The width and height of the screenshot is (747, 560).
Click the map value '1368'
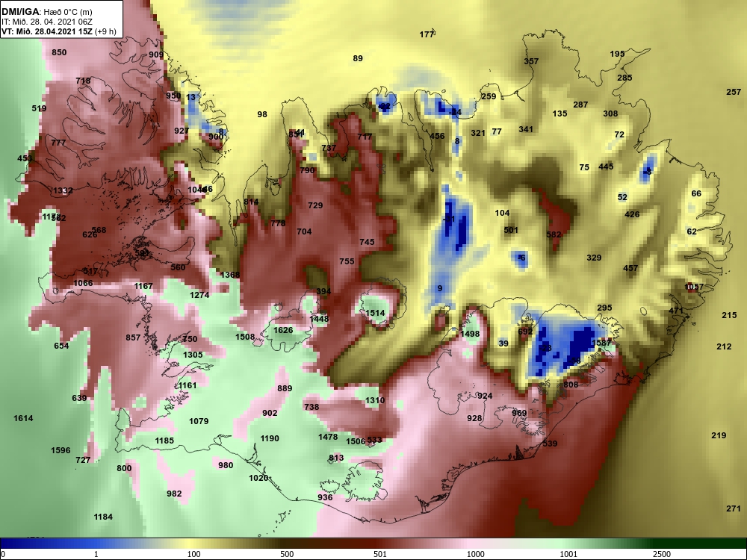tap(230, 275)
